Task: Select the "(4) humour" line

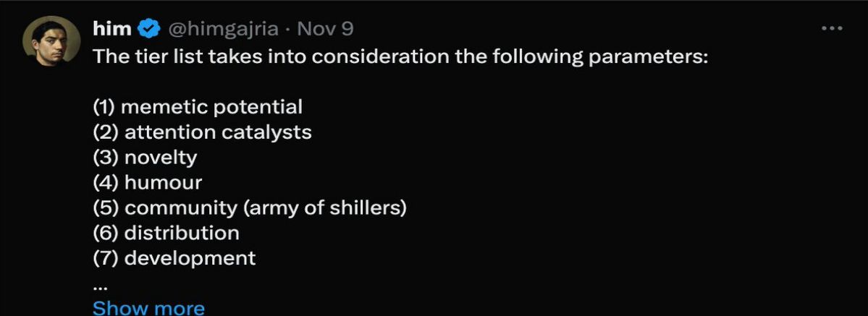Action: [x=147, y=183]
